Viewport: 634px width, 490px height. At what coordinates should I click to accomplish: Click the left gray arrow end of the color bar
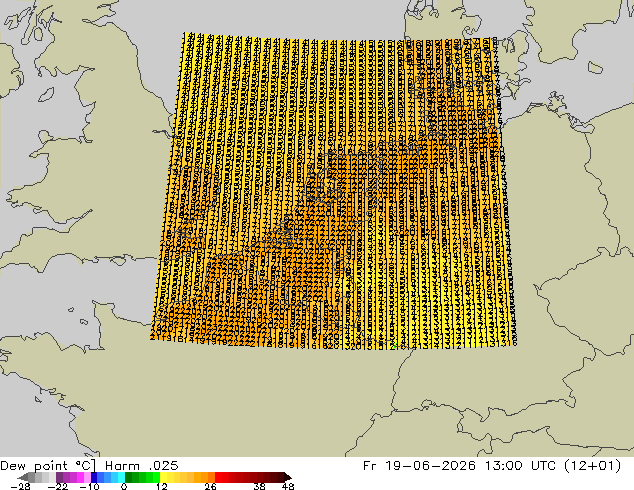[x=23, y=477]
